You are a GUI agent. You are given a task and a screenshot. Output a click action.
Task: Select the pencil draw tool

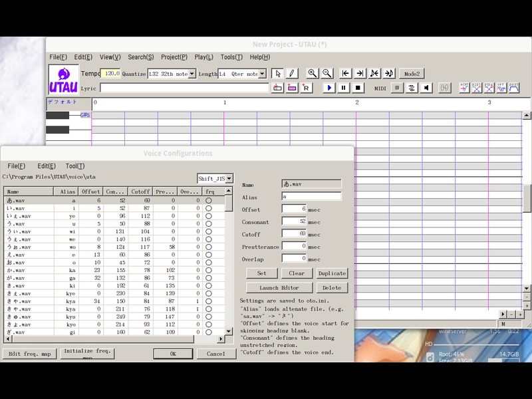[292, 74]
